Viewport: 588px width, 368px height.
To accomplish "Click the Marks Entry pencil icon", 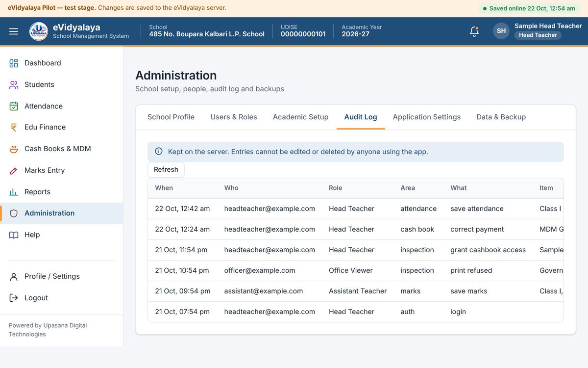I will 14,170.
